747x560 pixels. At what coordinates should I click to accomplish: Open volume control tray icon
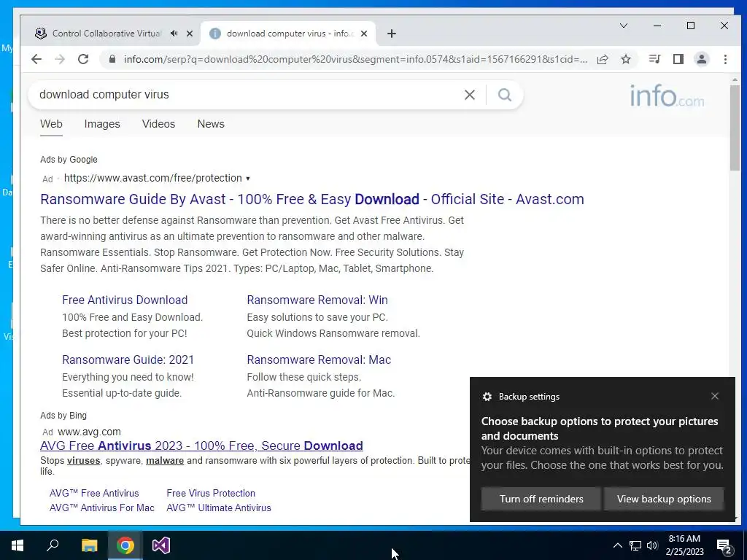(x=652, y=545)
